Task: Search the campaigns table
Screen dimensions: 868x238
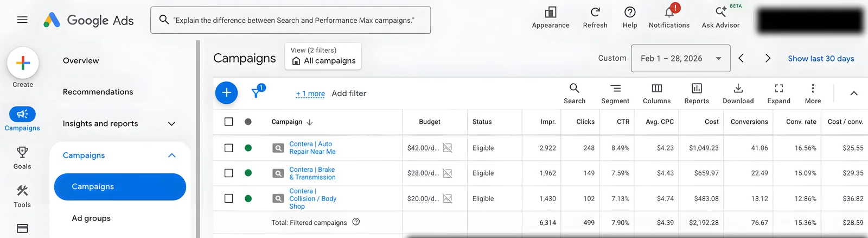Action: pos(575,93)
